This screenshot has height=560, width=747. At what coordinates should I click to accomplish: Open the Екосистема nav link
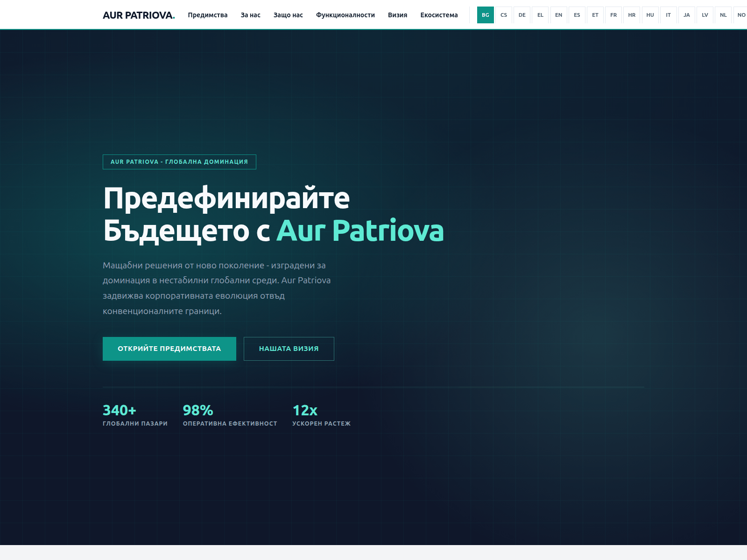(x=439, y=15)
